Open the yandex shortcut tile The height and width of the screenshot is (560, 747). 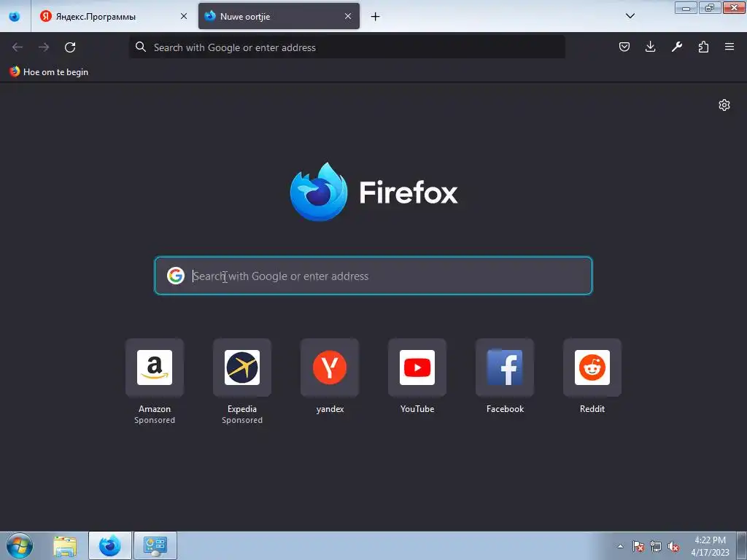[330, 367]
